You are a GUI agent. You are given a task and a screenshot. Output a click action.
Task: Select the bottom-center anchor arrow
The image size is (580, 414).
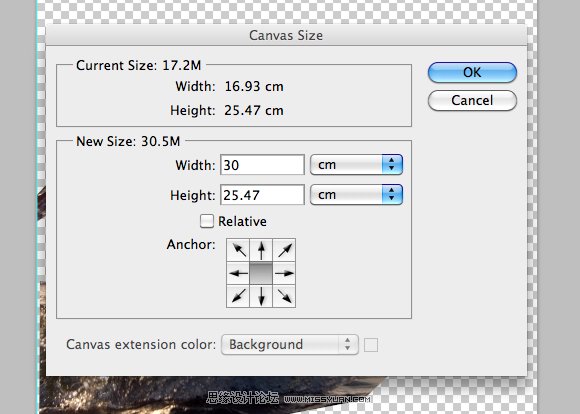(261, 296)
